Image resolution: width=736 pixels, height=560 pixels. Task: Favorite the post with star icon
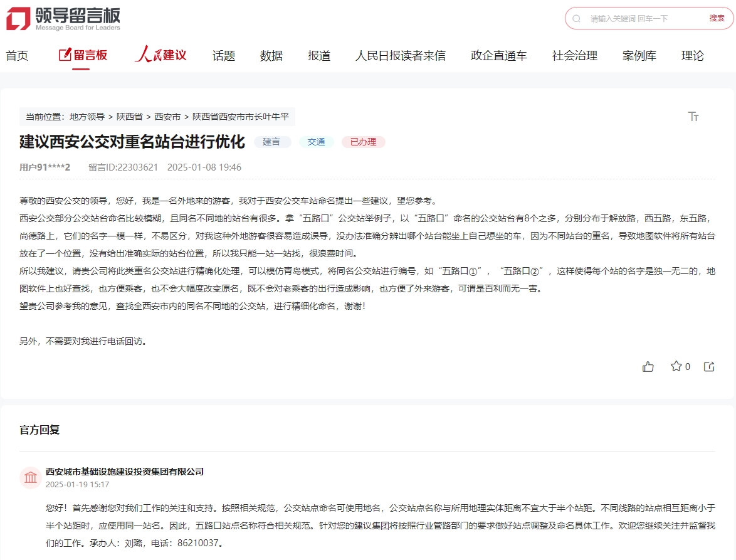(676, 366)
